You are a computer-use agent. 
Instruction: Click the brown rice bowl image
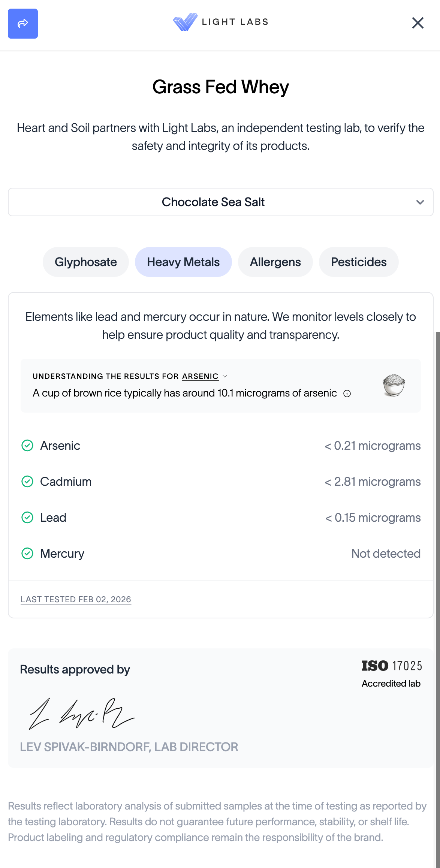click(394, 385)
